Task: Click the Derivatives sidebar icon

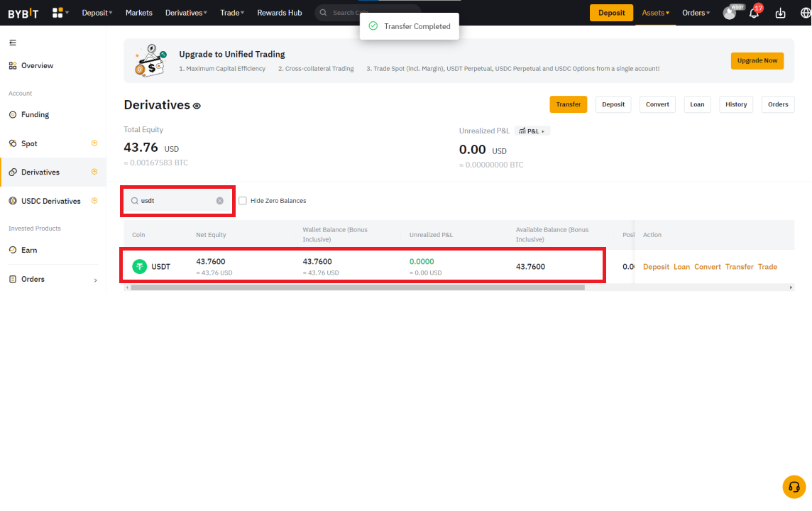Action: (x=13, y=172)
